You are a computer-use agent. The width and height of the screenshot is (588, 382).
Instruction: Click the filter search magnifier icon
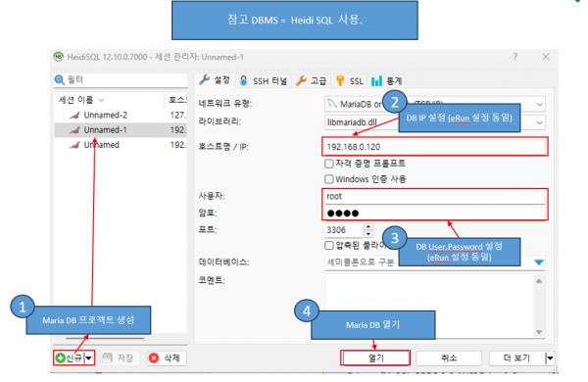(59, 80)
